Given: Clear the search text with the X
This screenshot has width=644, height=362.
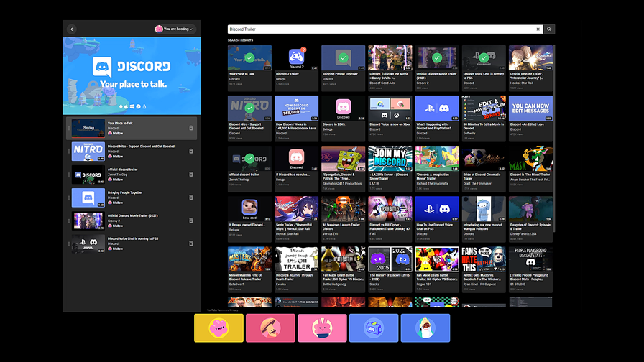Looking at the screenshot, I should (538, 29).
